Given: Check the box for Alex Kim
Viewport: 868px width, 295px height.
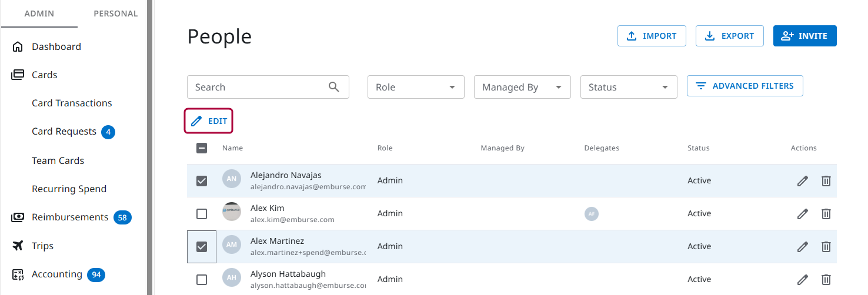Looking at the screenshot, I should [202, 214].
